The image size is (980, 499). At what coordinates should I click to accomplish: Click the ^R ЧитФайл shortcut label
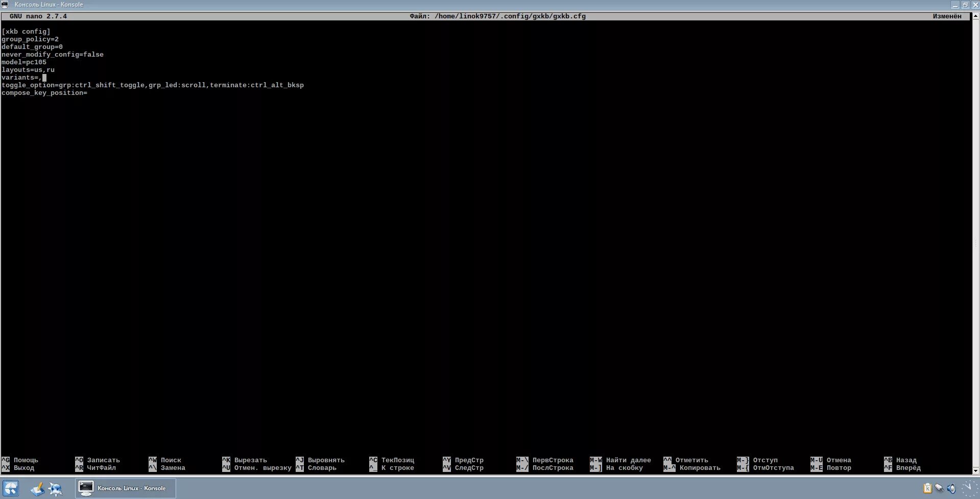tap(95, 468)
